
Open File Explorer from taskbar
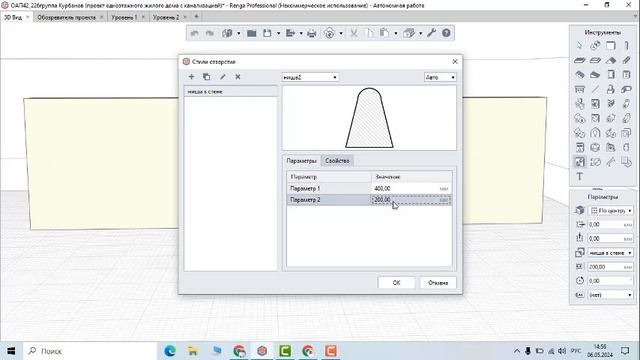pyautogui.click(x=193, y=351)
